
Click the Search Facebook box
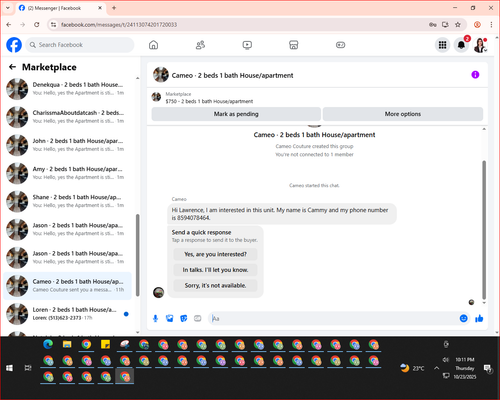click(80, 45)
